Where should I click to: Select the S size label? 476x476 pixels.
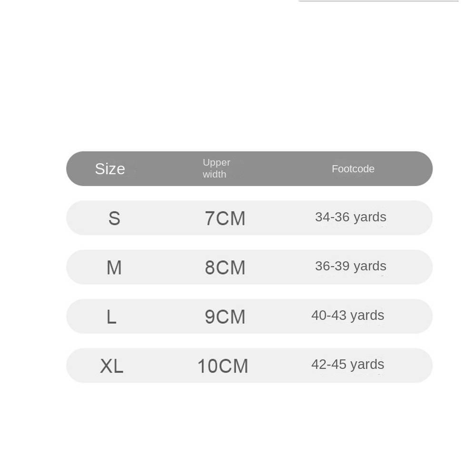(x=114, y=218)
